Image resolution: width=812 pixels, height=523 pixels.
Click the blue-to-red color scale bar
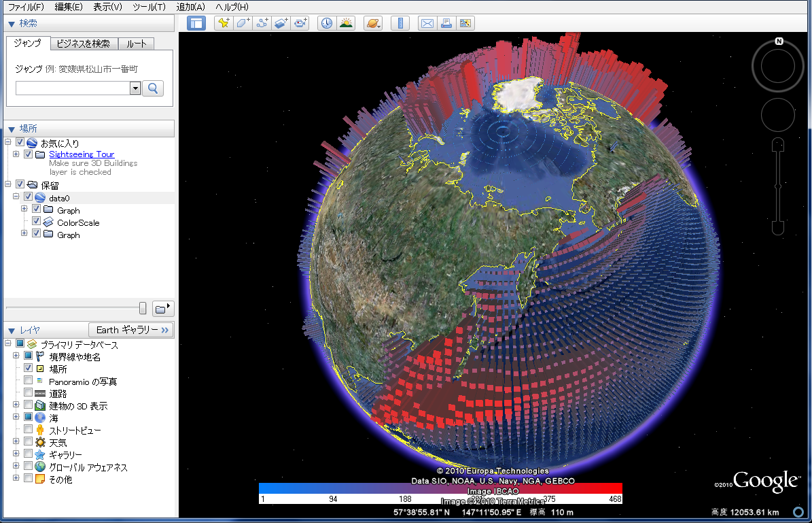441,488
